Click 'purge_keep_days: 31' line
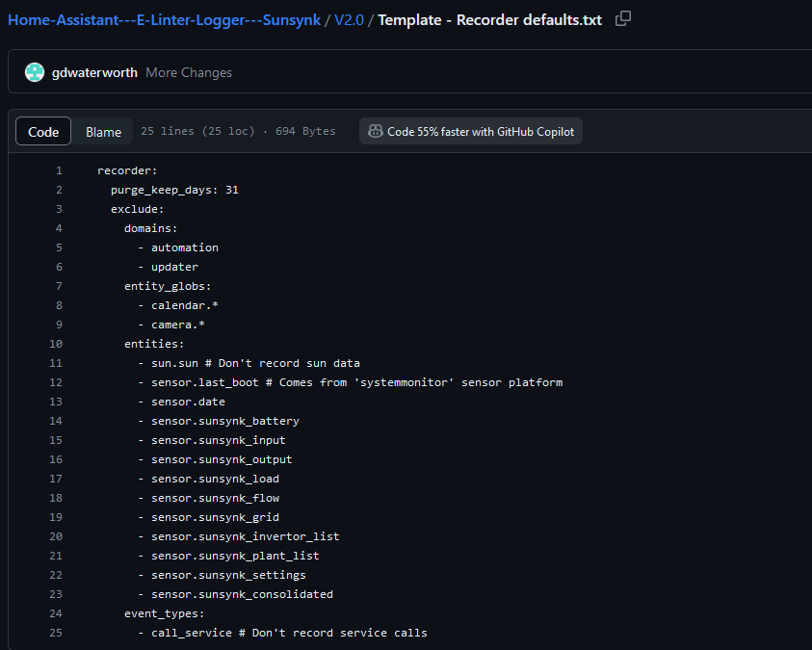812x650 pixels. pos(174,190)
